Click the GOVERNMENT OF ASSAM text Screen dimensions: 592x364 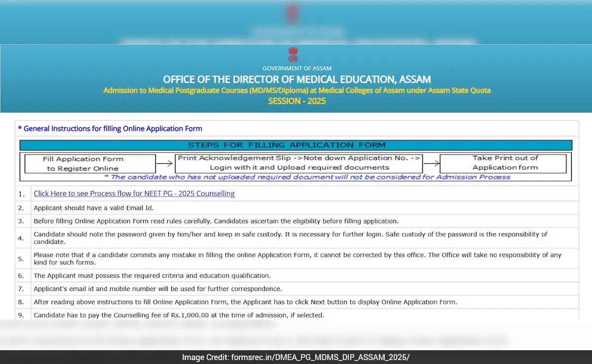(x=296, y=69)
